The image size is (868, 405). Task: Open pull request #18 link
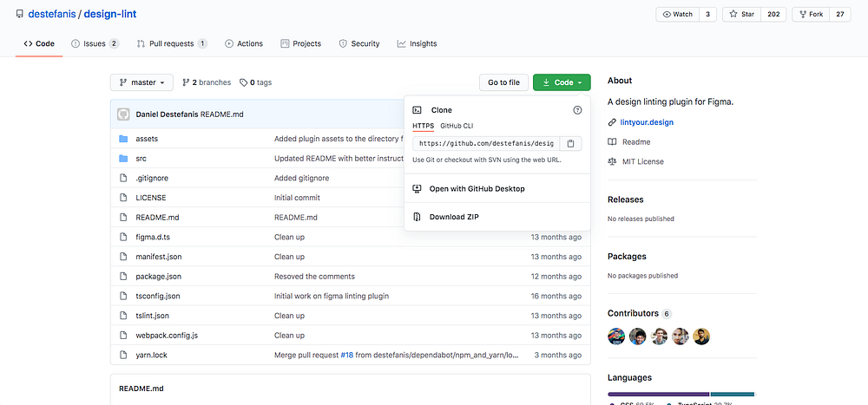point(347,355)
